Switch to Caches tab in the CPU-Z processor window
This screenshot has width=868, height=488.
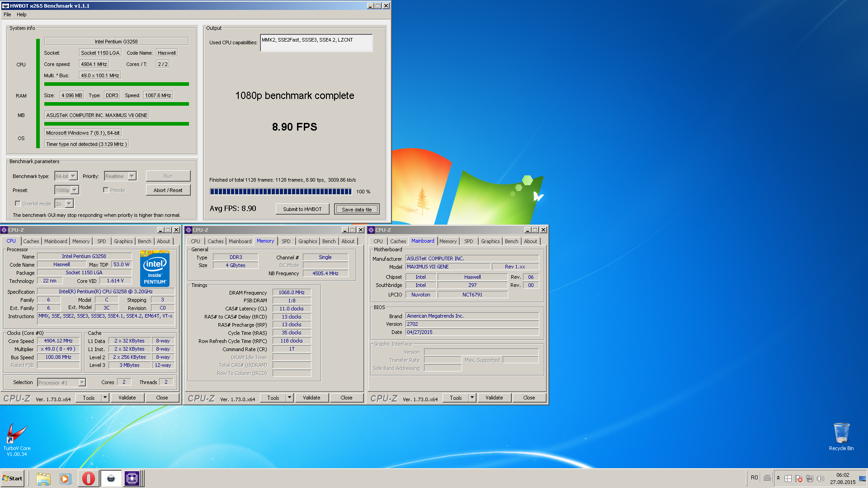pyautogui.click(x=31, y=241)
